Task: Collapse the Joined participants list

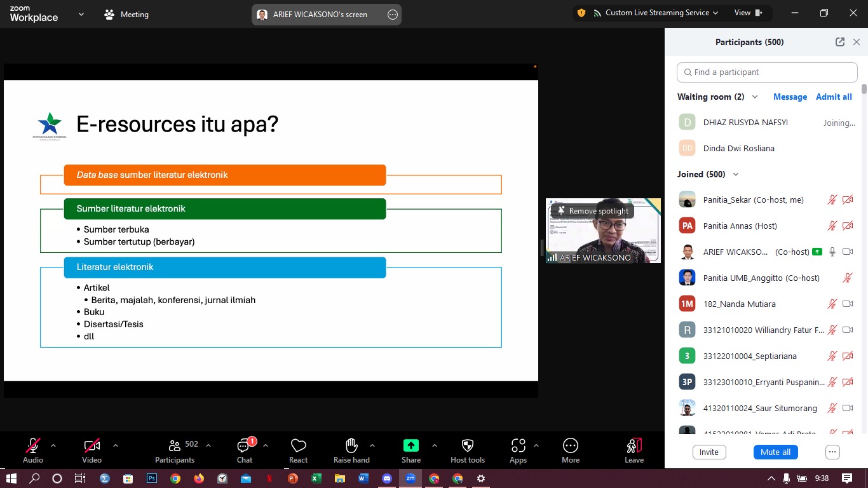Action: click(736, 175)
